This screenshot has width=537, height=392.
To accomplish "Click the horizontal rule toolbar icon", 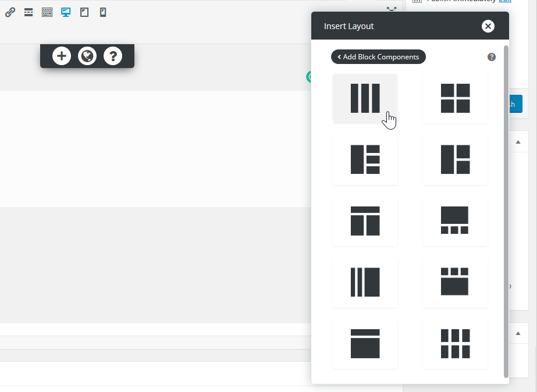I will [x=29, y=12].
